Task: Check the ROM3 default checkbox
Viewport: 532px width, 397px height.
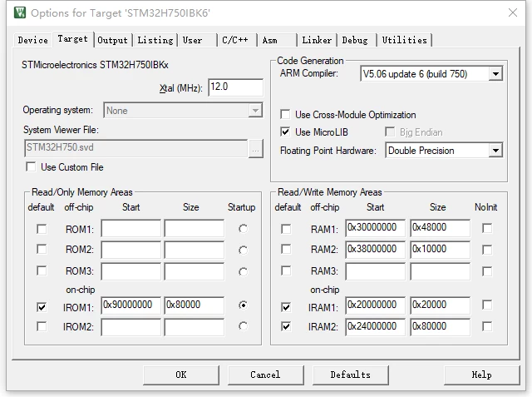Action: [42, 271]
